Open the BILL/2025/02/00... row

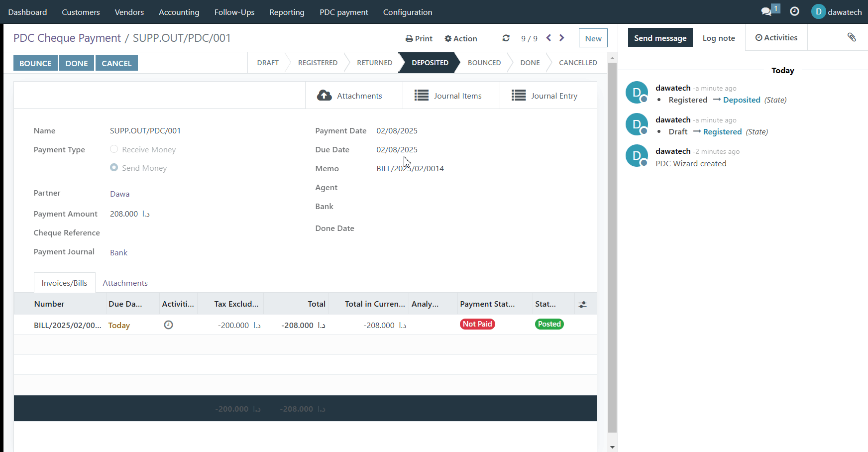(x=305, y=325)
